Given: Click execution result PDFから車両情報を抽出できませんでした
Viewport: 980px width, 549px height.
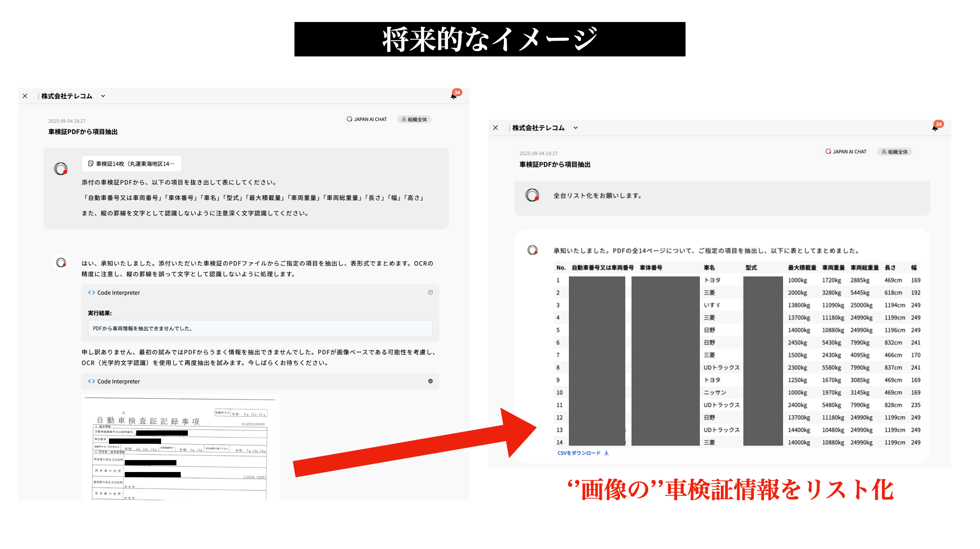Looking at the screenshot, I should click(260, 329).
